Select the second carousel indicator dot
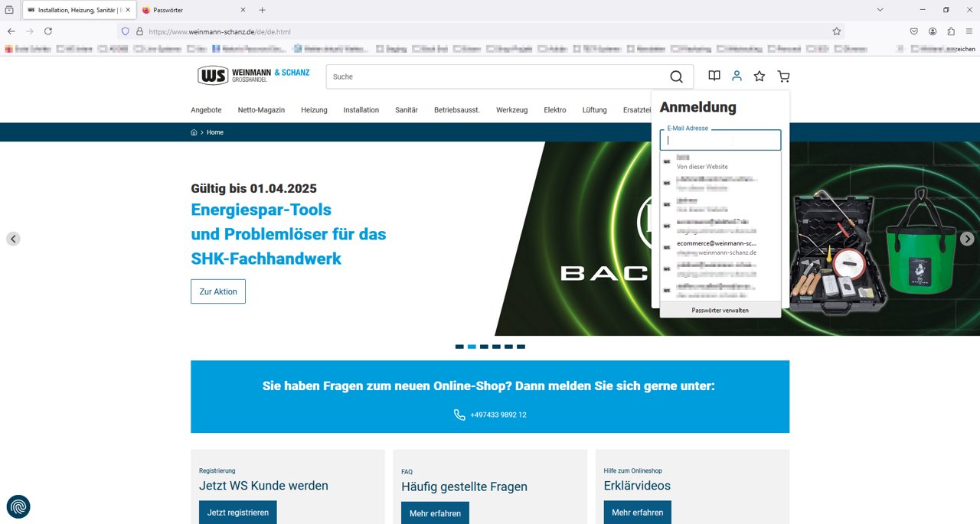The width and height of the screenshot is (980, 524). point(472,347)
